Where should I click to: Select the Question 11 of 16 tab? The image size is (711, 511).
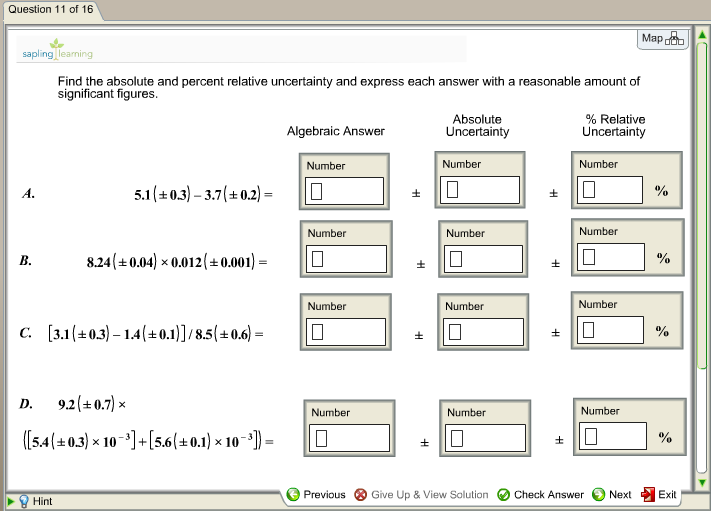pyautogui.click(x=50, y=9)
